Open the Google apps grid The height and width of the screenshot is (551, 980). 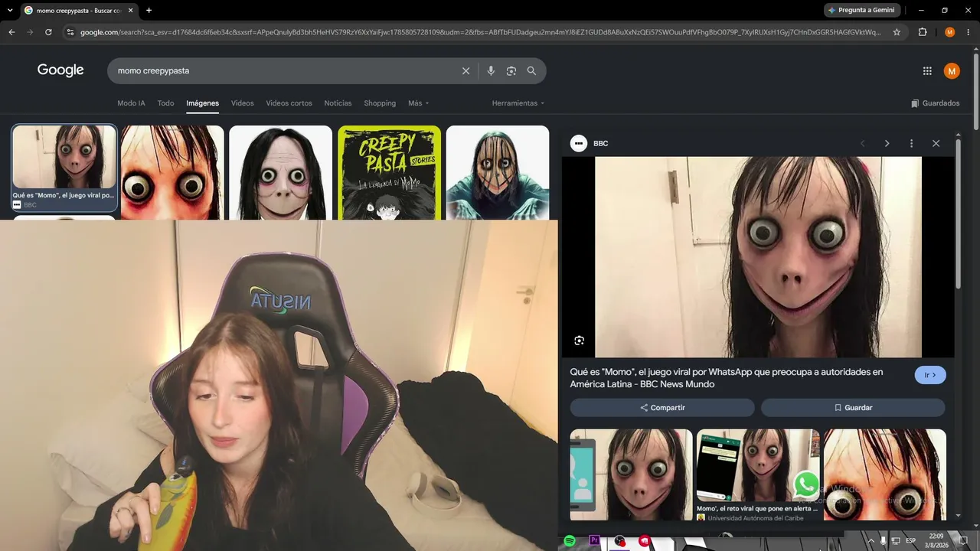(927, 71)
